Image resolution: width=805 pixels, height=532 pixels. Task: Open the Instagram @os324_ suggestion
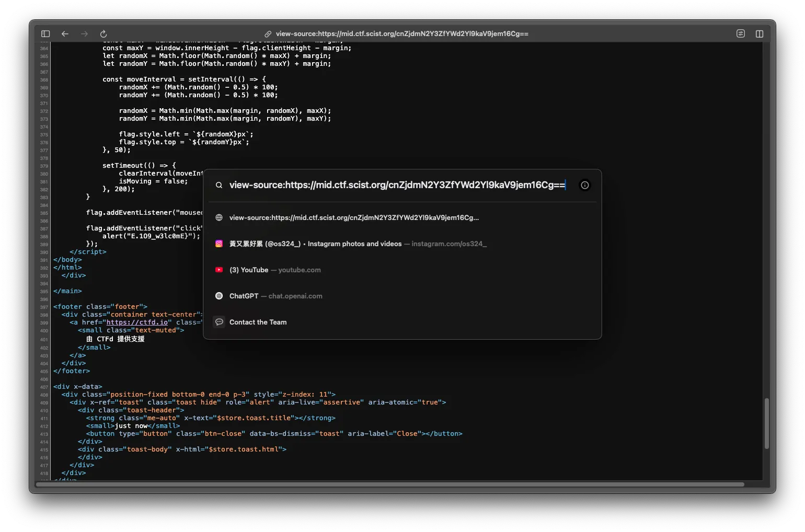tap(358, 244)
